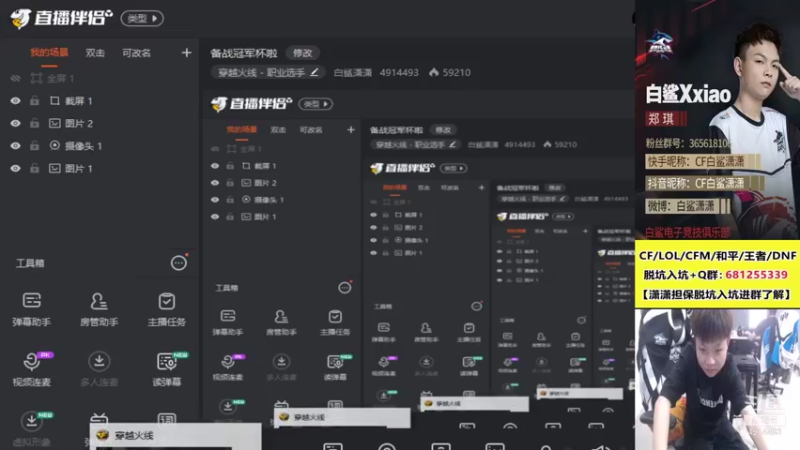
Task: Click the webcam feed at the bottom right
Action: (717, 379)
